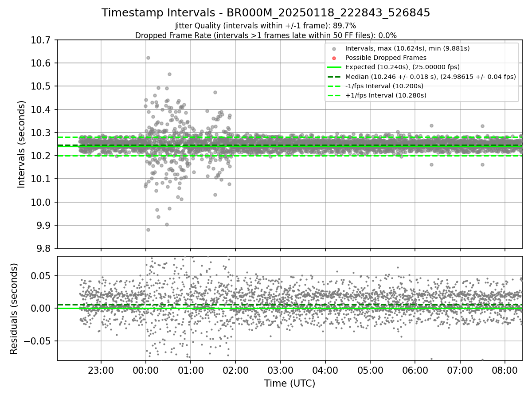Select legend text Possible Dropped Frames

pyautogui.click(x=386, y=58)
